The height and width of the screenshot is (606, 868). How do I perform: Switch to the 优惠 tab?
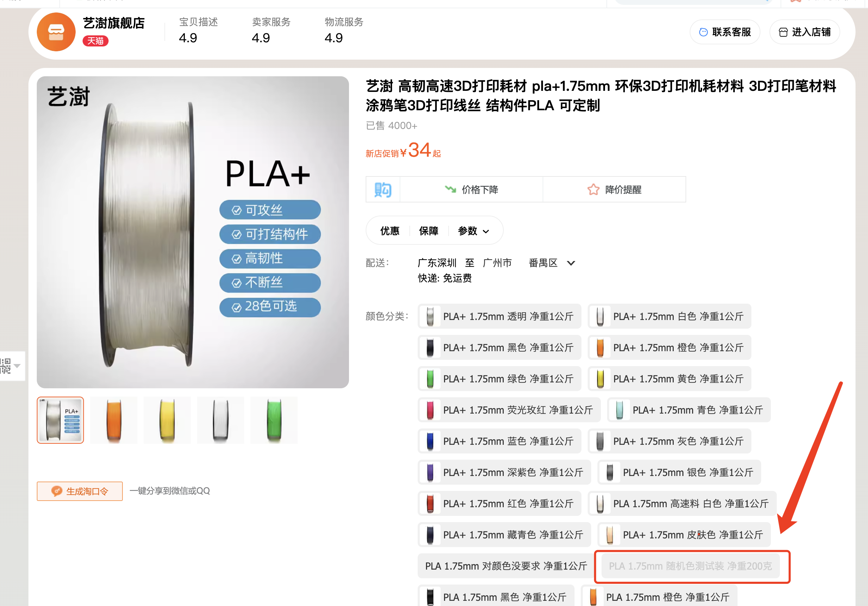(x=390, y=231)
